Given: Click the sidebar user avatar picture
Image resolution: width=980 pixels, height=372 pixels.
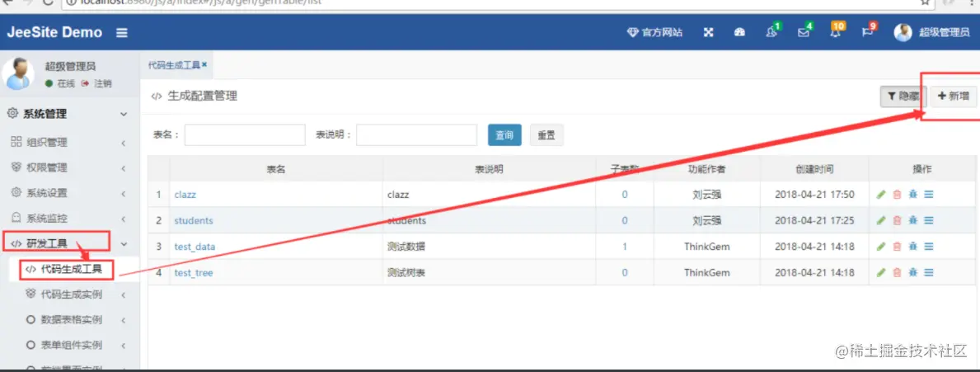Looking at the screenshot, I should click(18, 74).
